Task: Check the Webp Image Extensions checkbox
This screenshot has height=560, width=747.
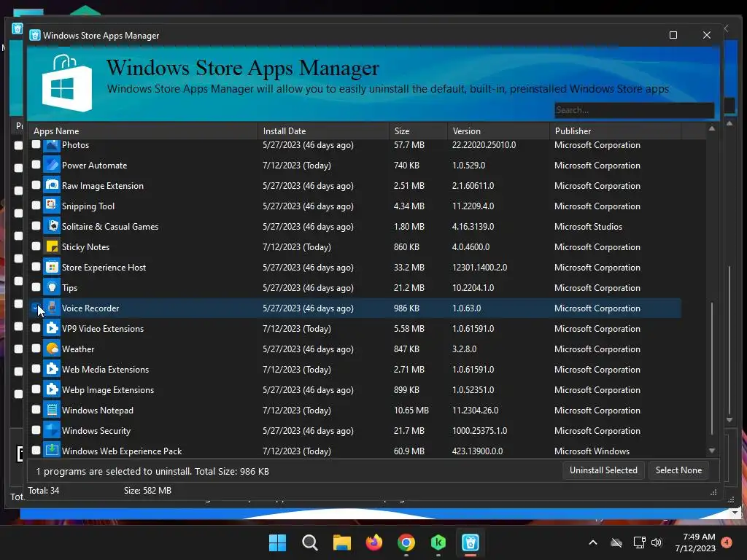Action: pos(36,389)
